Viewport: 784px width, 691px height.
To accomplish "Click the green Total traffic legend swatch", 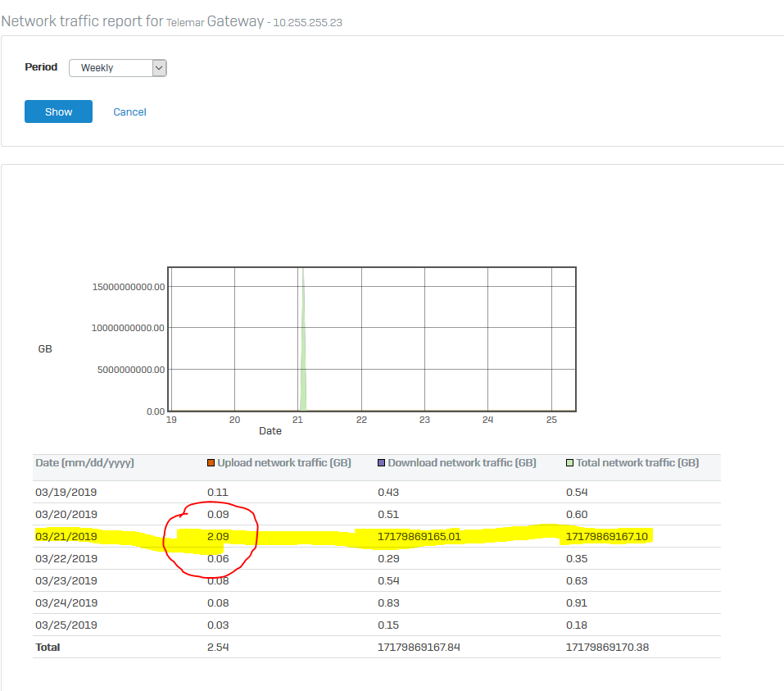I will (x=570, y=463).
